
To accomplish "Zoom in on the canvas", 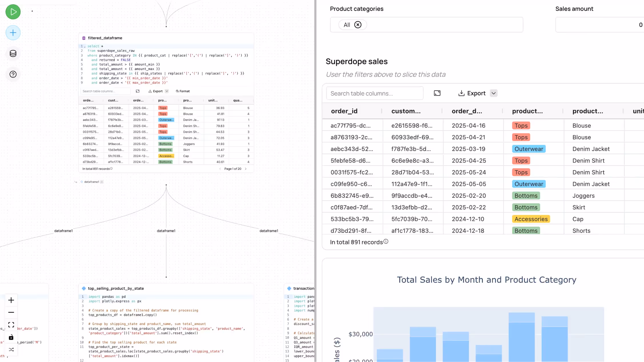I will 11,300.
